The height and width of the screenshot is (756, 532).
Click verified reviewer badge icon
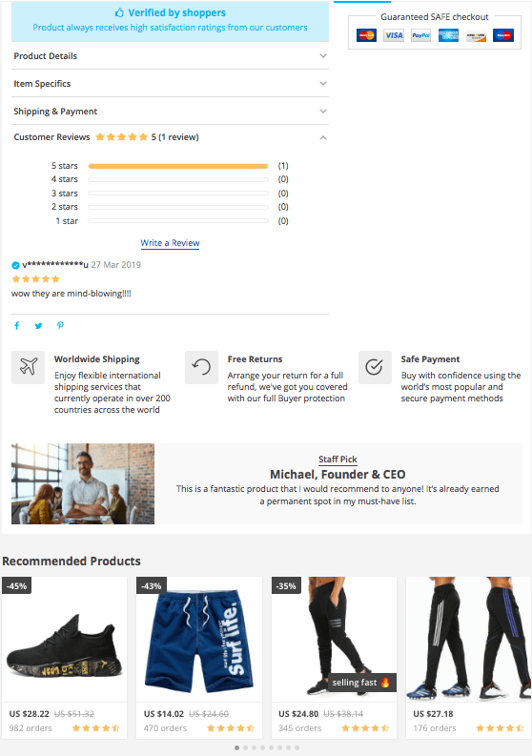15,265
